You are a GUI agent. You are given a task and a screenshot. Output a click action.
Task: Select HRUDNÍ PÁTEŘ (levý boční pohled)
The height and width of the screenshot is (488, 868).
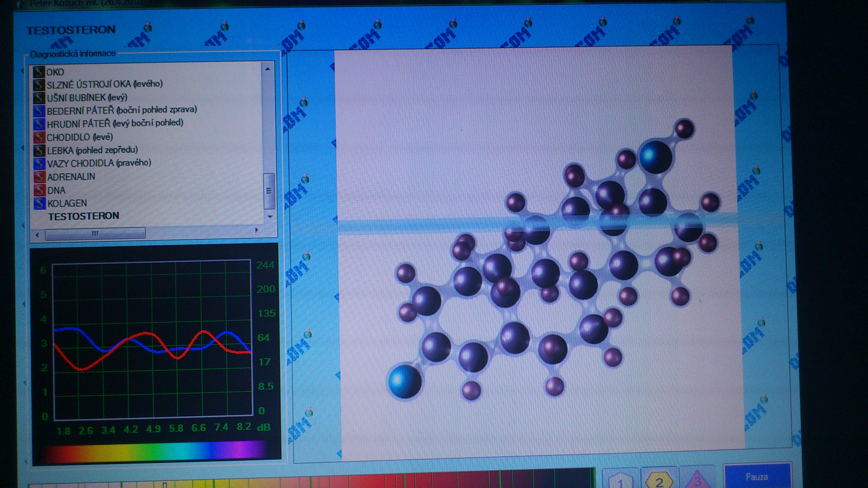pos(115,123)
